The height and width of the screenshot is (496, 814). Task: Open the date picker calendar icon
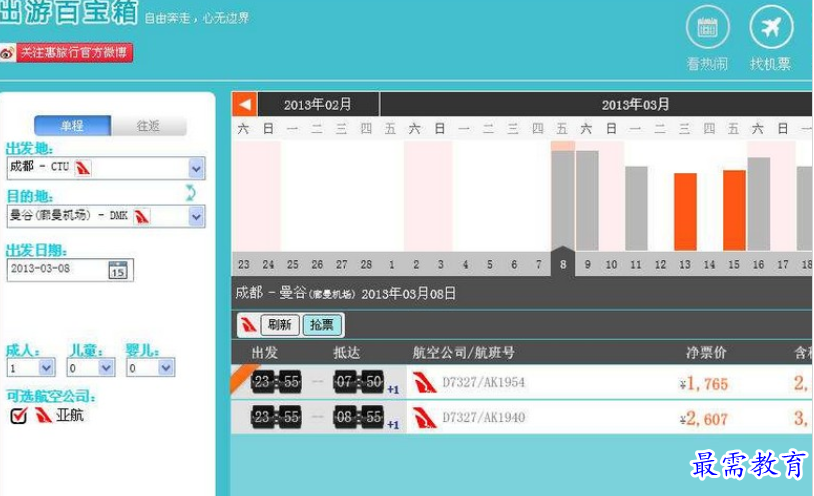click(118, 270)
